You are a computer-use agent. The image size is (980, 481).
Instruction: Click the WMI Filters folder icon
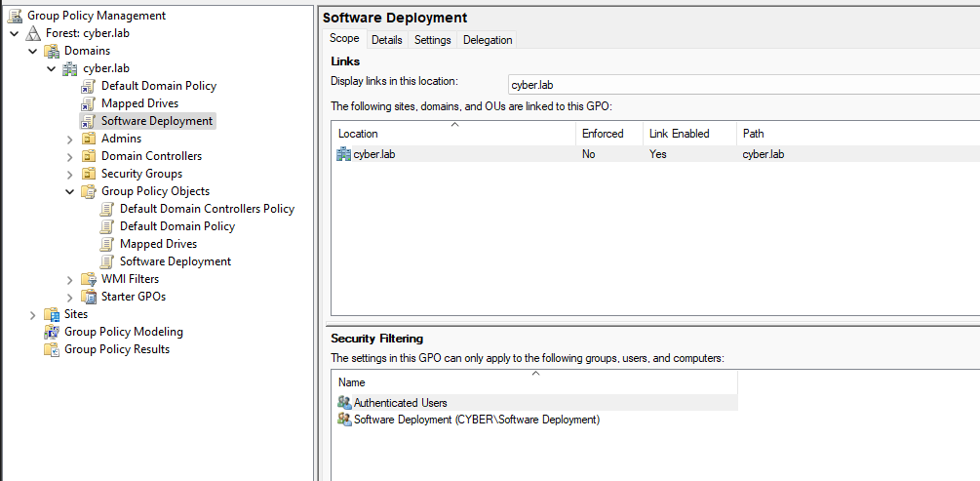pyautogui.click(x=89, y=279)
